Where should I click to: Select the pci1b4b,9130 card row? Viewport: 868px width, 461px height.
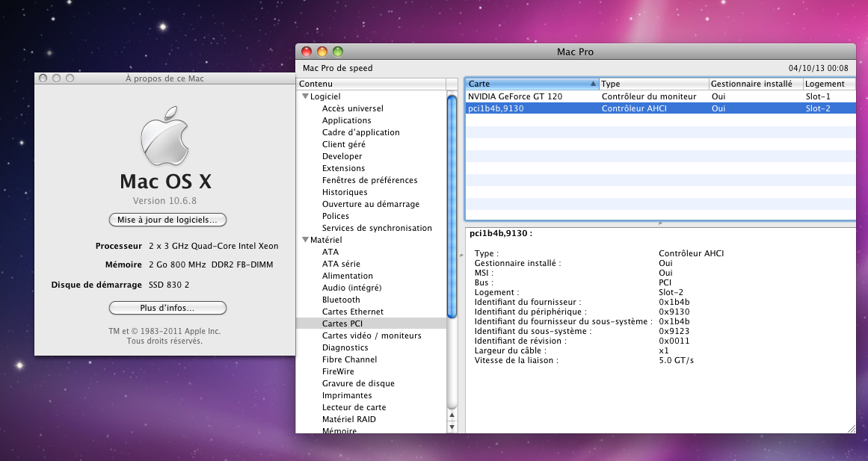click(660, 108)
